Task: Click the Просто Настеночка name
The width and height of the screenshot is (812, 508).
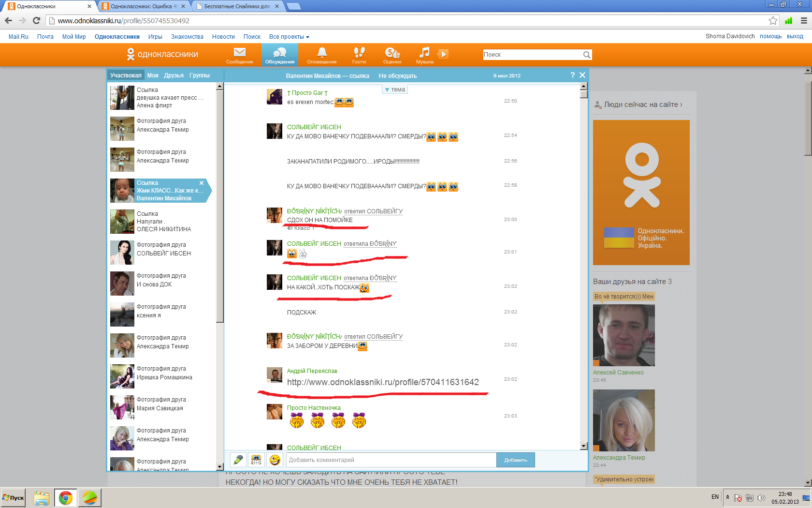Action: click(x=314, y=408)
